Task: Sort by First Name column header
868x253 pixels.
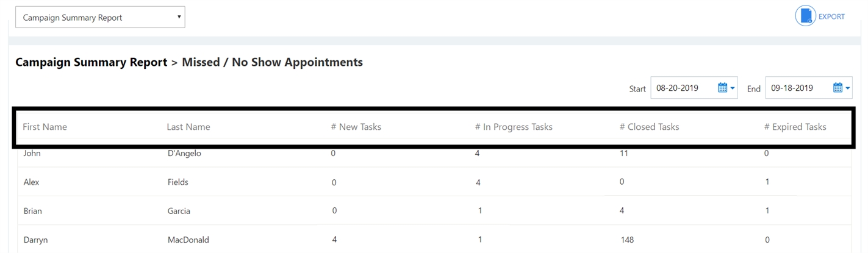Action: click(x=45, y=127)
